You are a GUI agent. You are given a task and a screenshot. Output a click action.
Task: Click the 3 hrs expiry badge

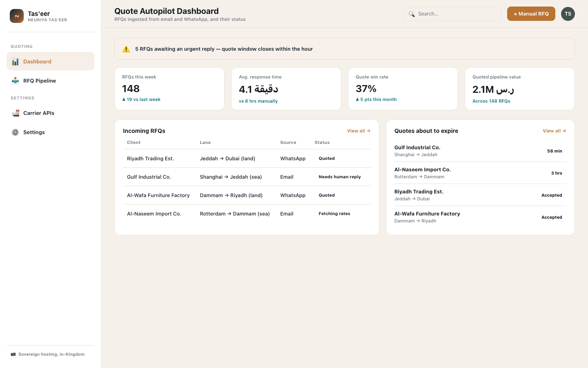(x=557, y=173)
